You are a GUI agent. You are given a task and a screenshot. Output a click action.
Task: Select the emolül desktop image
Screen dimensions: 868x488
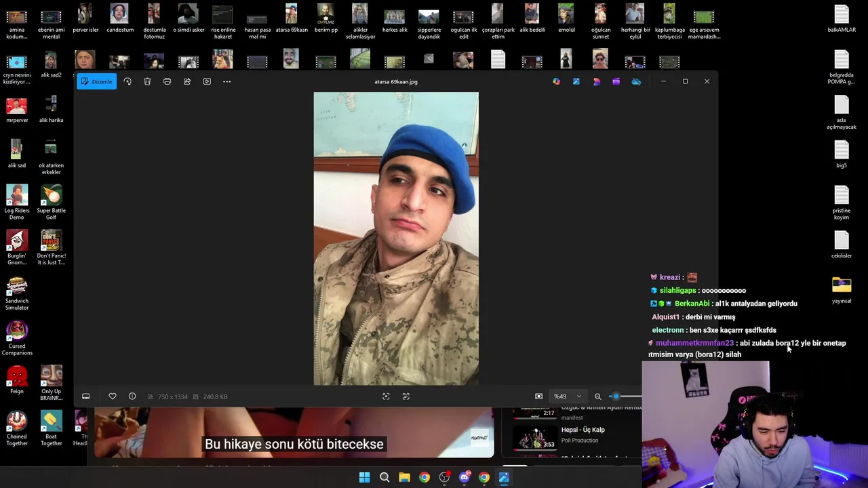(x=566, y=18)
